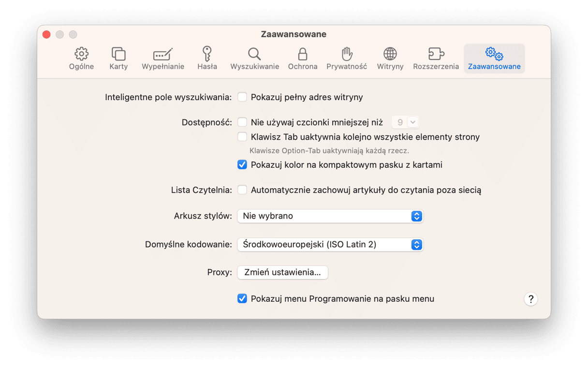Toggle Nie używaj czcionki mniejszej niż
This screenshot has height=368, width=588.
(x=242, y=122)
